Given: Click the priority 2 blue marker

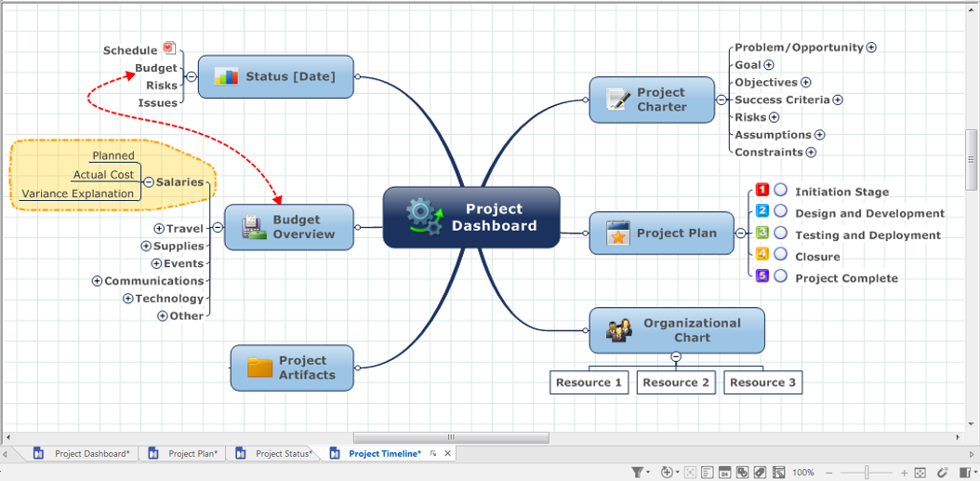Looking at the screenshot, I should [761, 211].
